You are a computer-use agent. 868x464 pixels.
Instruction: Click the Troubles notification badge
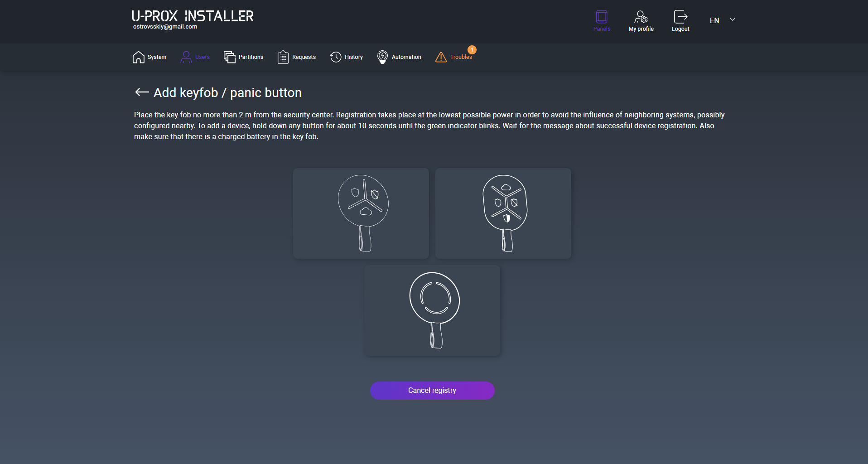[x=472, y=50]
